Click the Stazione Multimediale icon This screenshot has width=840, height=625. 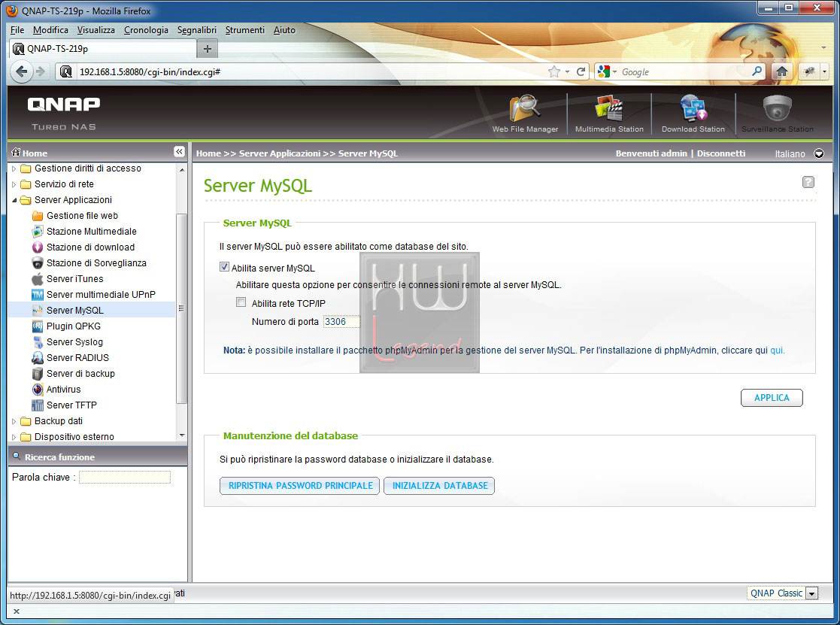(38, 232)
